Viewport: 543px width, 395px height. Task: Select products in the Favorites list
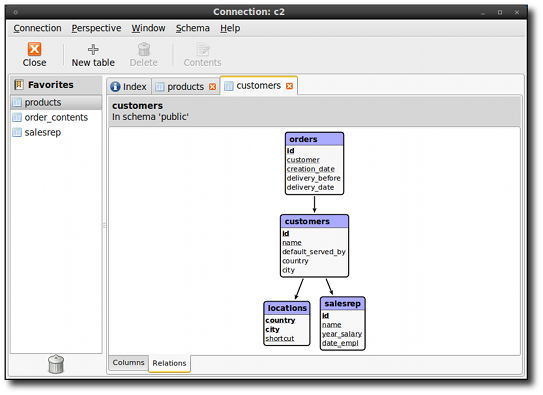56,102
